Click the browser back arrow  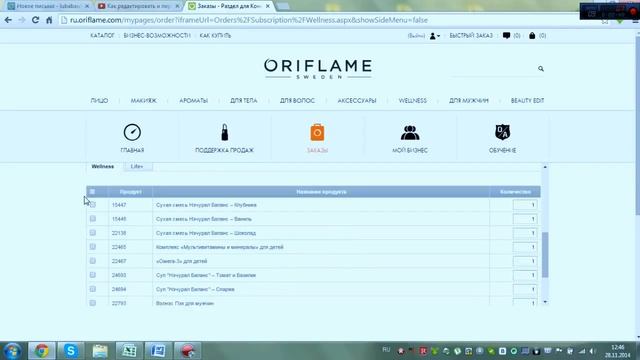coord(8,20)
